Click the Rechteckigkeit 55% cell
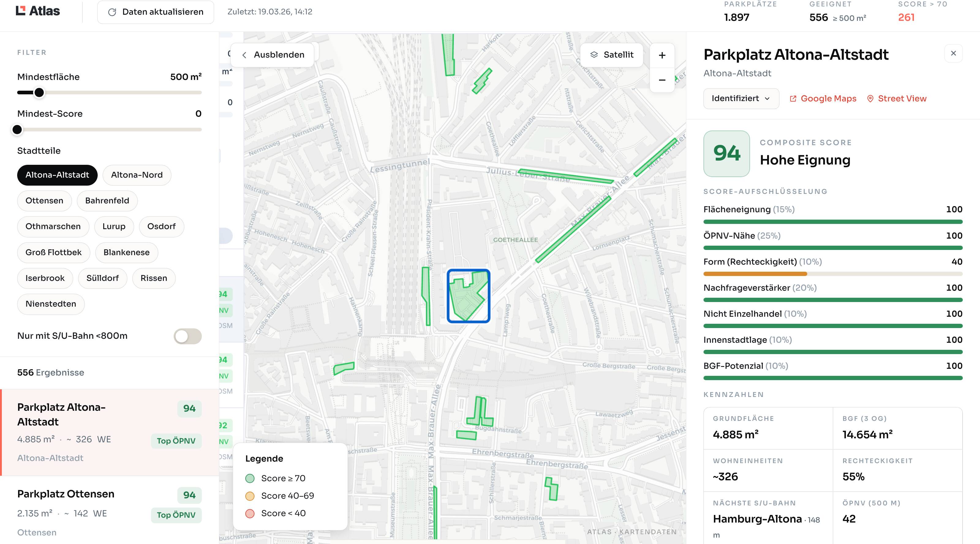This screenshot has width=980, height=544. 897,471
